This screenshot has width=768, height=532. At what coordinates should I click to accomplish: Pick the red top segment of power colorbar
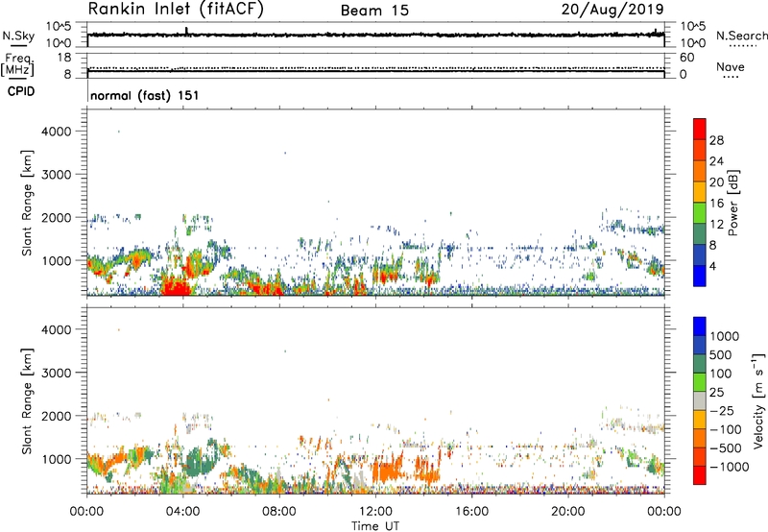click(x=700, y=129)
